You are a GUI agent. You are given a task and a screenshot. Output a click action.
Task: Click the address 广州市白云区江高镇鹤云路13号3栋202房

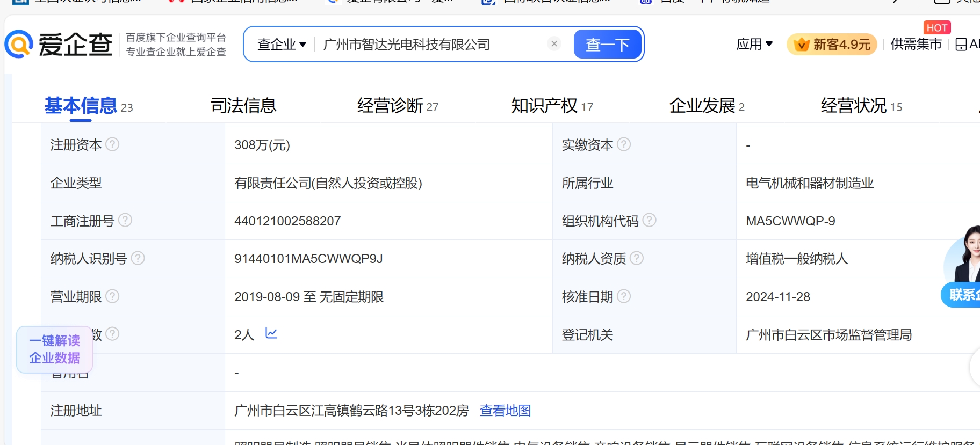(351, 411)
